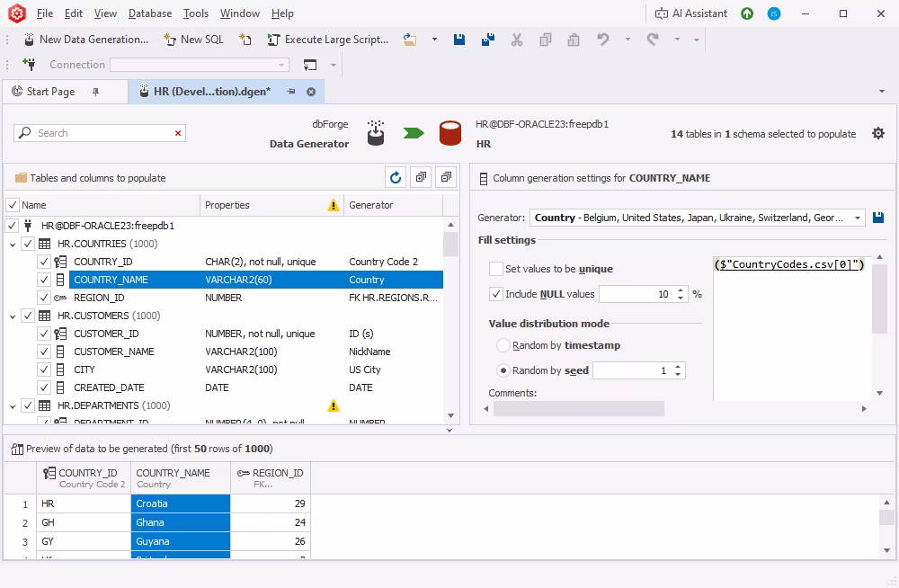Pin the HR dgen document tab
This screenshot has width=899, height=588.
(291, 92)
